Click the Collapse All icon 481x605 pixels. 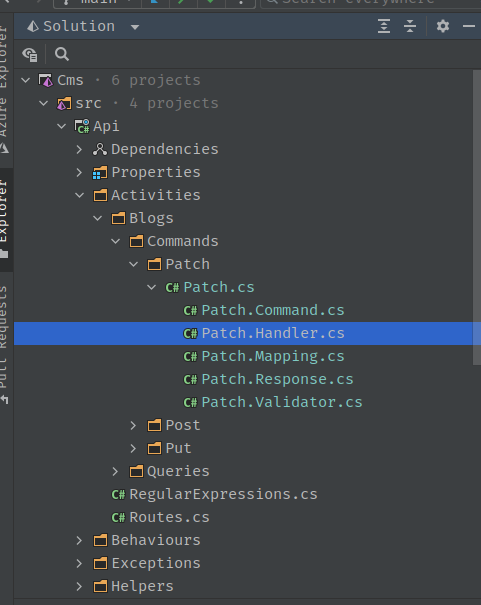coord(410,26)
